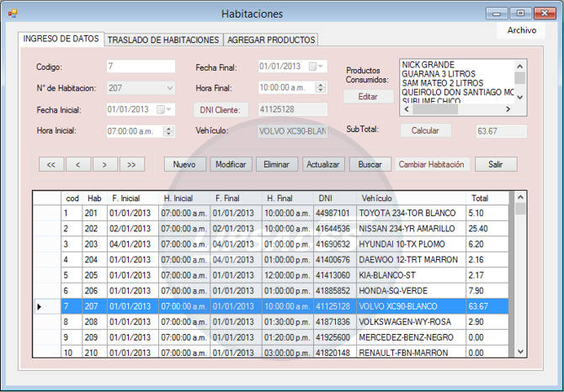The height and width of the screenshot is (392, 564).
Task: Select QUEIROLO DON SANTIAGO item
Action: pyautogui.click(x=458, y=93)
